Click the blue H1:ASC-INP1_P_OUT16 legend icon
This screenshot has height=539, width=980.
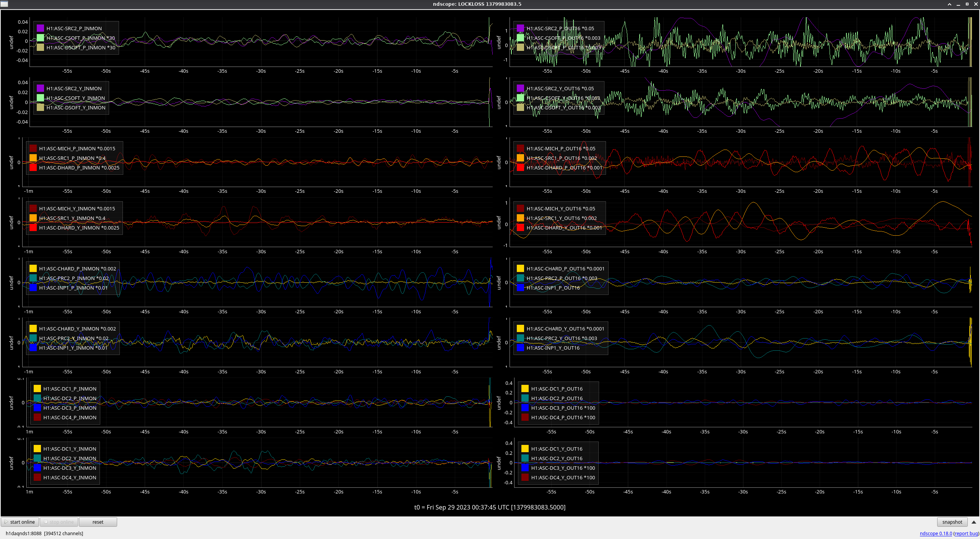click(520, 288)
